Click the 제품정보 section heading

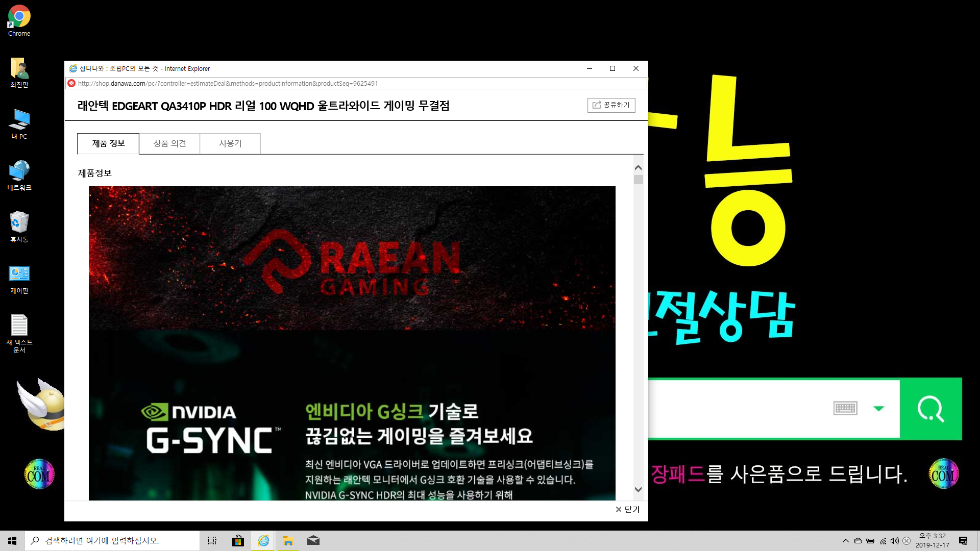coord(94,173)
